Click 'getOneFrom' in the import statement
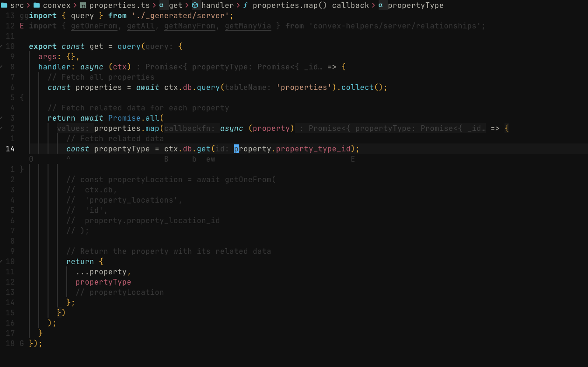This screenshot has width=588, height=367. (94, 26)
